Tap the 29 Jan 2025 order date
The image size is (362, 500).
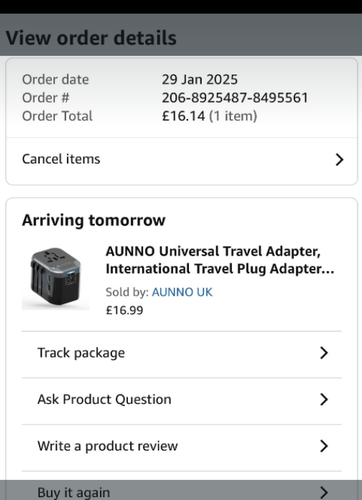pos(200,80)
